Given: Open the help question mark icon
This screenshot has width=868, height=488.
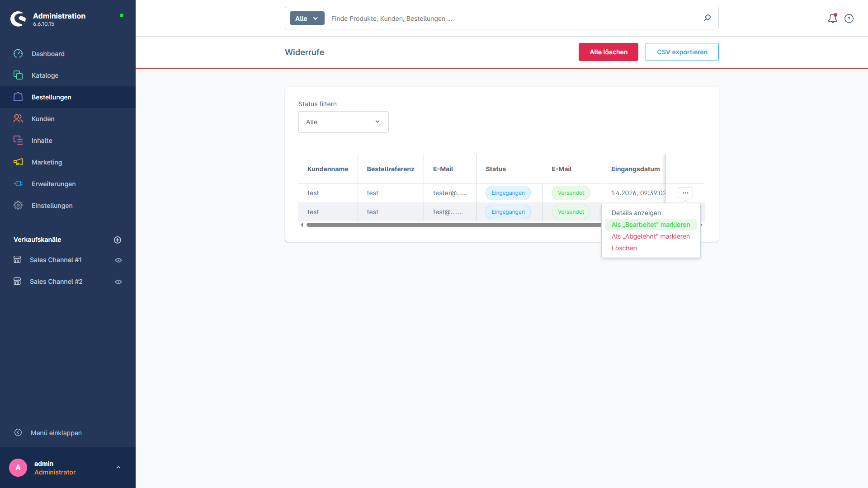Looking at the screenshot, I should click(x=849, y=19).
